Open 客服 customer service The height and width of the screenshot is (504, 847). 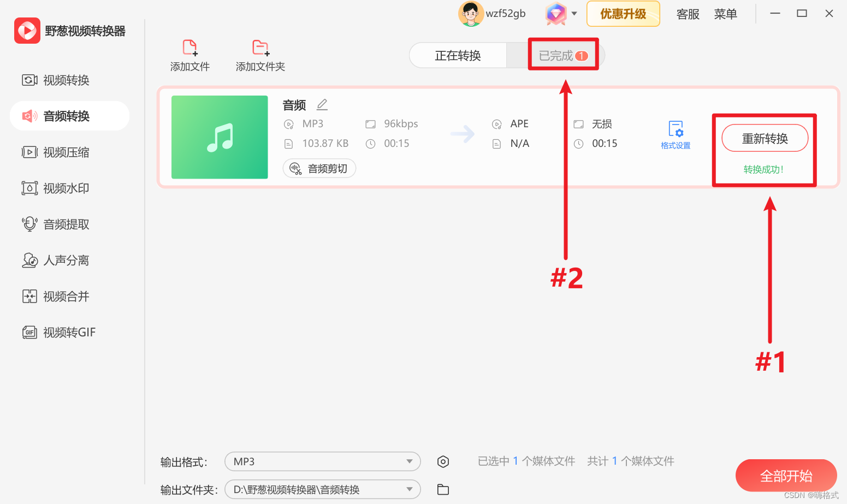[688, 14]
